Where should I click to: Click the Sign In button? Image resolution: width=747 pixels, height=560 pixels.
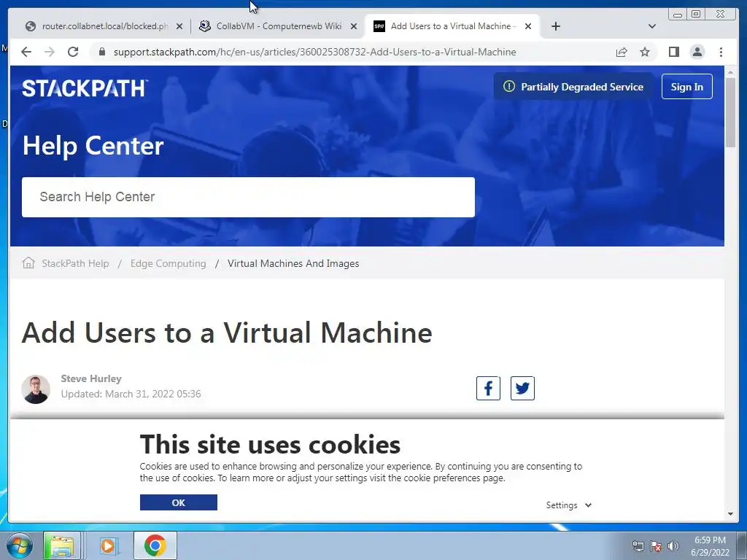click(x=686, y=87)
